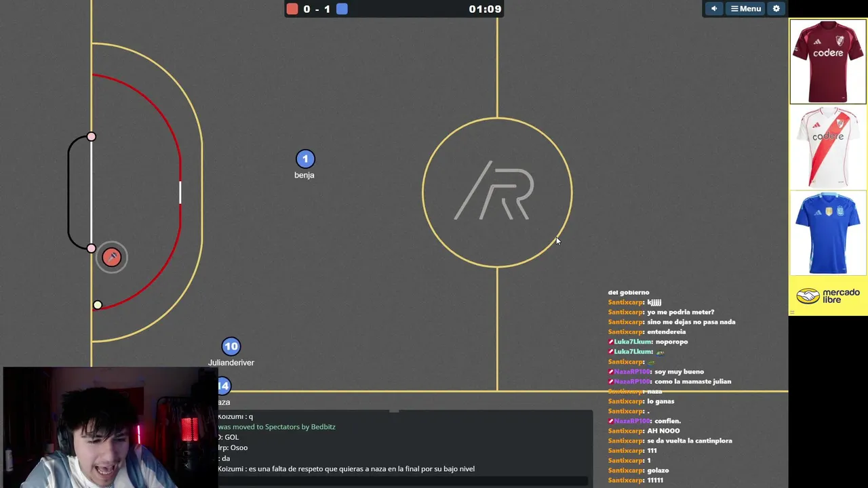Click 'Santixcarp: golazo' message

(x=638, y=470)
